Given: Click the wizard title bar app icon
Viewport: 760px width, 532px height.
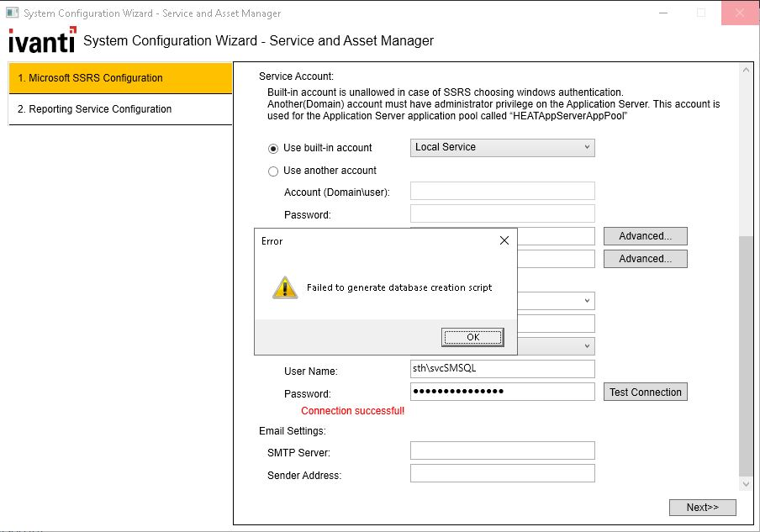Looking at the screenshot, I should [x=12, y=13].
